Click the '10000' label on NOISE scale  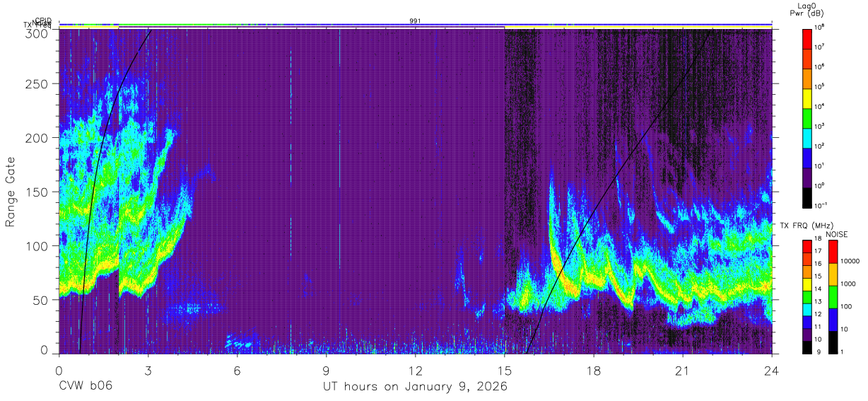pyautogui.click(x=850, y=262)
